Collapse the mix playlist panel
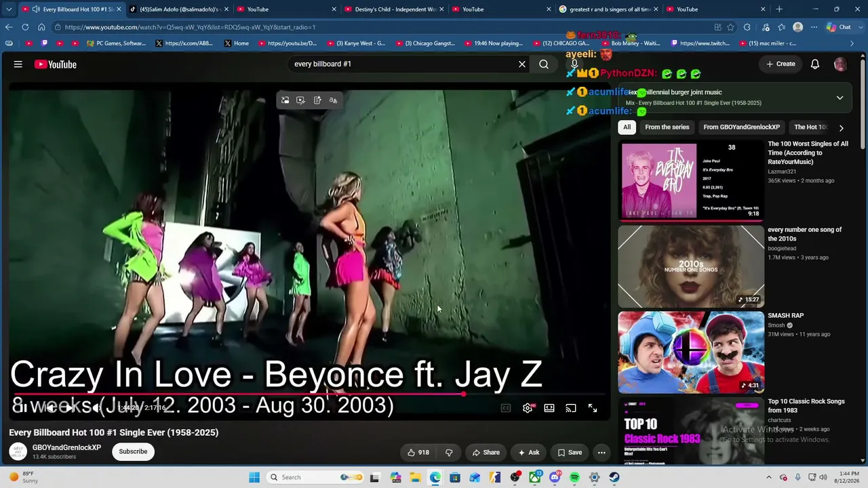The image size is (868, 488). (x=840, y=98)
